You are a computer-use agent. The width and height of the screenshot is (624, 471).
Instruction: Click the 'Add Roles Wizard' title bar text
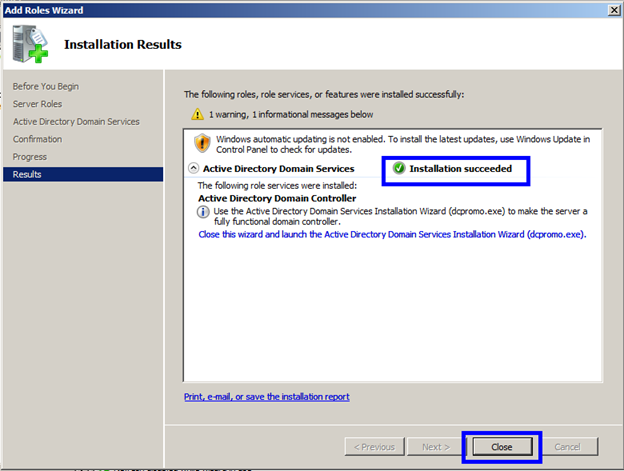tap(44, 10)
